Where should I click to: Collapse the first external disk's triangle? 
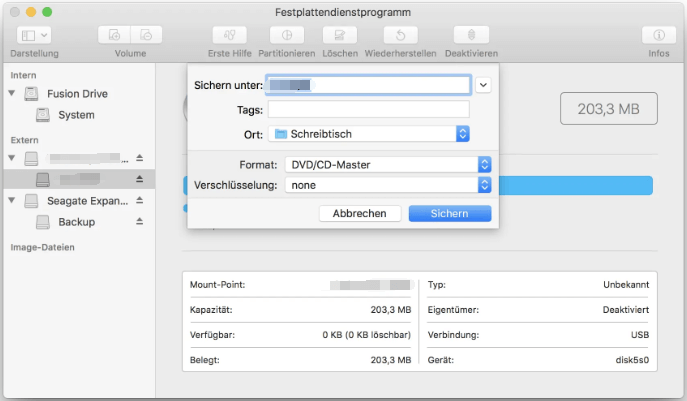coord(12,158)
